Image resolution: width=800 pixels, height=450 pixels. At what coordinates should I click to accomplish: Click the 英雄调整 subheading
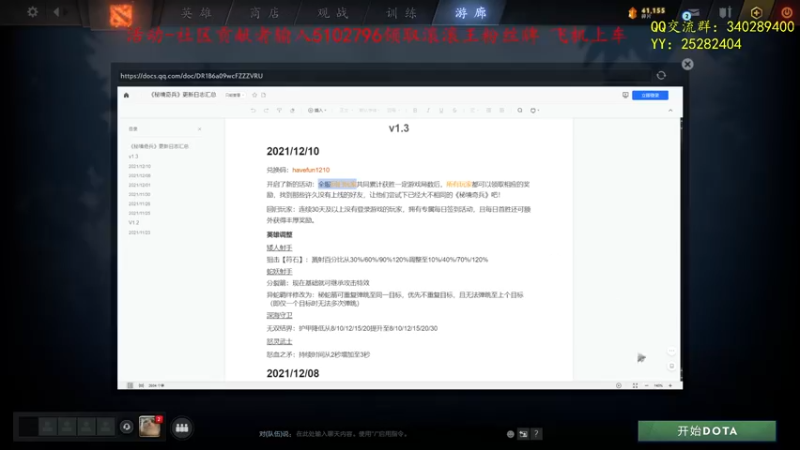(x=279, y=235)
